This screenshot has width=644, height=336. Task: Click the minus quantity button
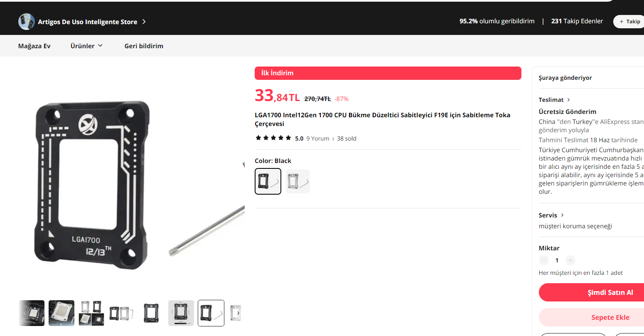pos(544,260)
